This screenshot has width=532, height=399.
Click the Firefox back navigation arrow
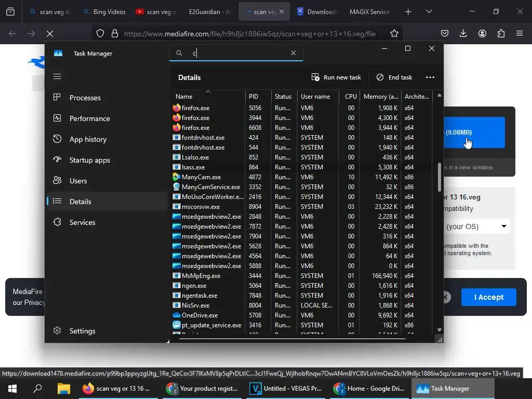(12, 34)
